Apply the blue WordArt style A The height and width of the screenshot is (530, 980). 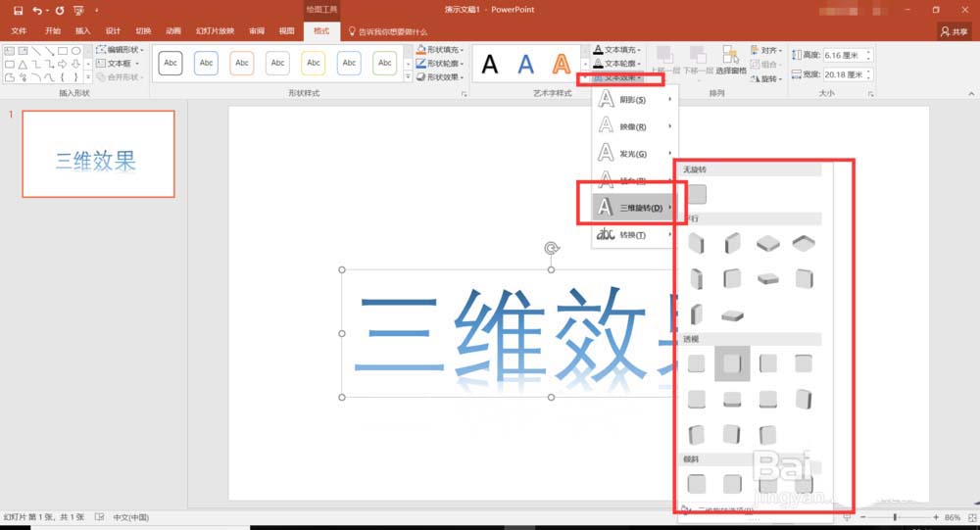[525, 64]
